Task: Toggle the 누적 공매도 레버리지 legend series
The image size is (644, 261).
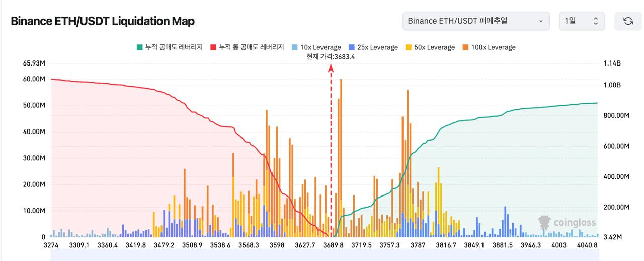Action: tap(170, 47)
